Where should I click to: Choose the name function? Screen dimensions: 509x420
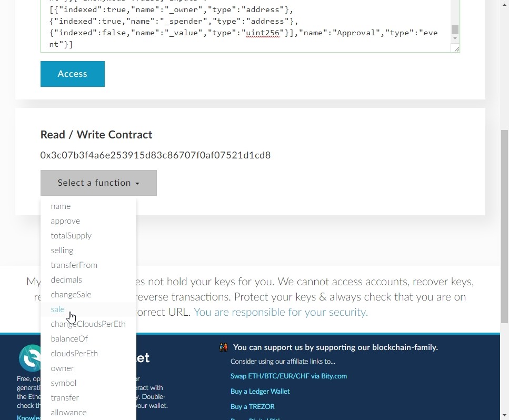[61, 206]
